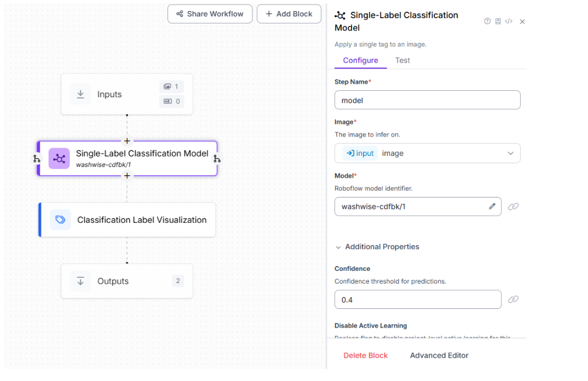Open the Advanced Editor link
This screenshot has width=588, height=381.
pos(439,355)
